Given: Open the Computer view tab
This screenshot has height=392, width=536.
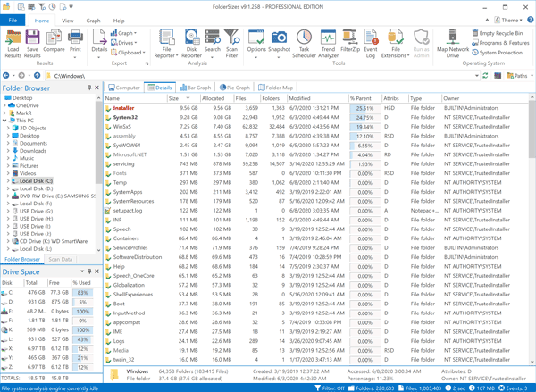Looking at the screenshot, I should tap(124, 88).
